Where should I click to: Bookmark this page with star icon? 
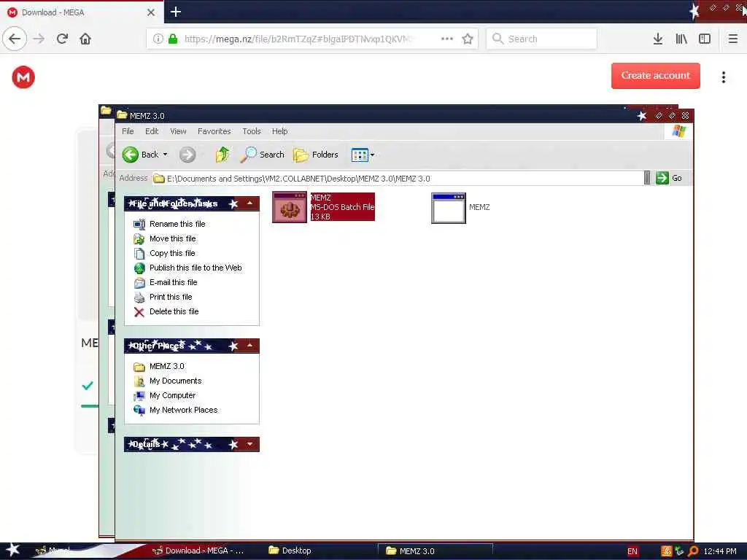(468, 39)
